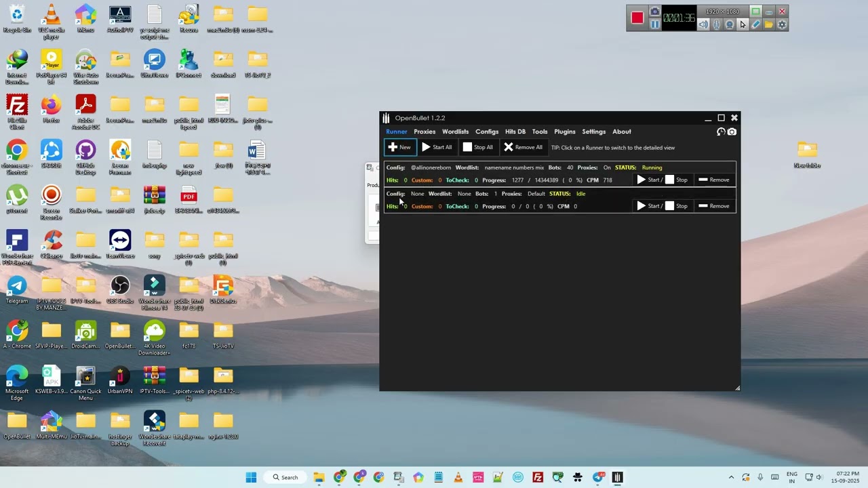This screenshot has height=488, width=868.
Task: Click the OpenBullet screenshot camera icon
Action: [732, 131]
